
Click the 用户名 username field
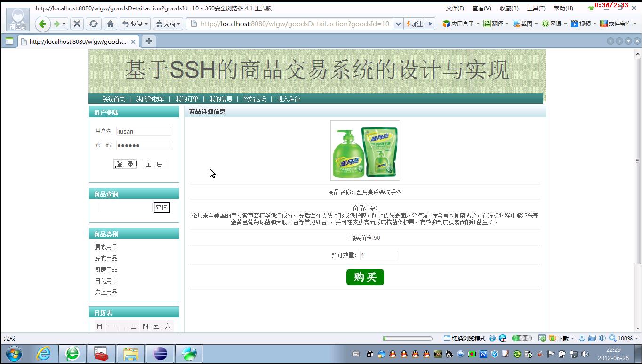(144, 131)
